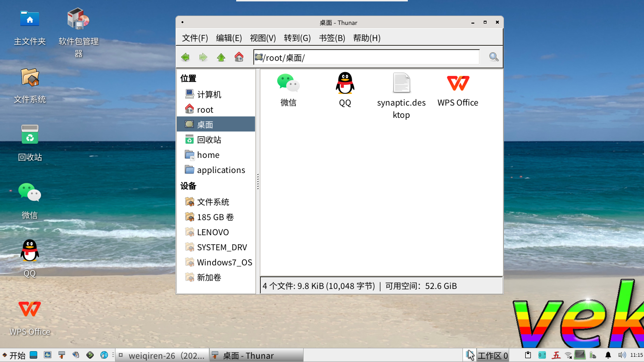Click the WPS Office desktop icon
Screen dimensions: 644x362
30,317
